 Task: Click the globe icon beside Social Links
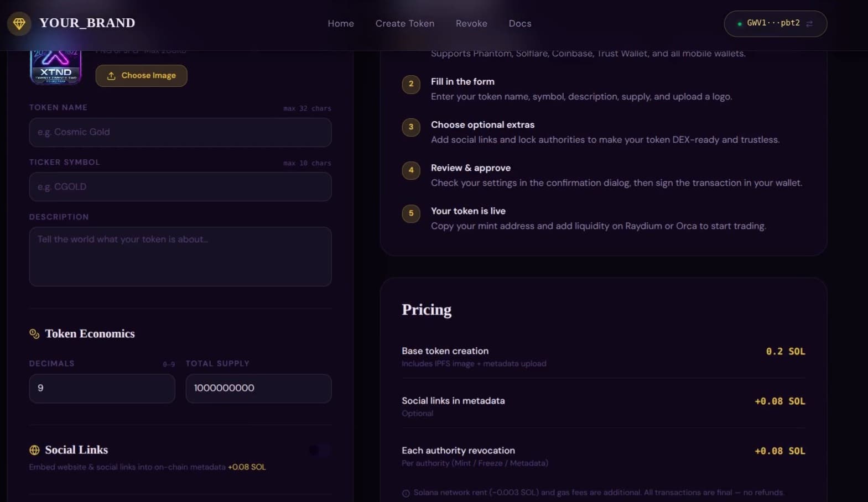click(34, 450)
